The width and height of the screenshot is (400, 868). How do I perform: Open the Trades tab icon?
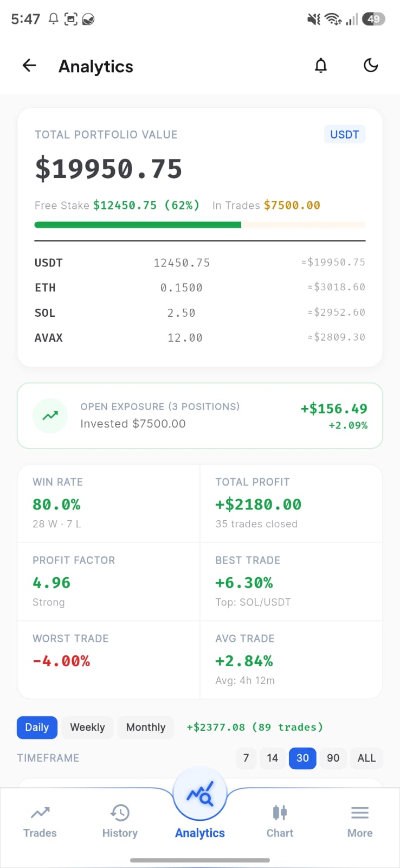point(40,812)
